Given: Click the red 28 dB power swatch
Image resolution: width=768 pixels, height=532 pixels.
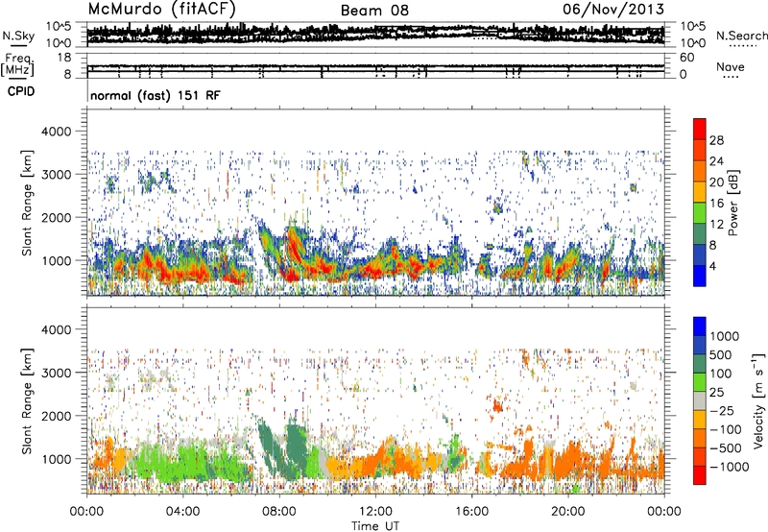Looking at the screenshot, I should coord(700,130).
